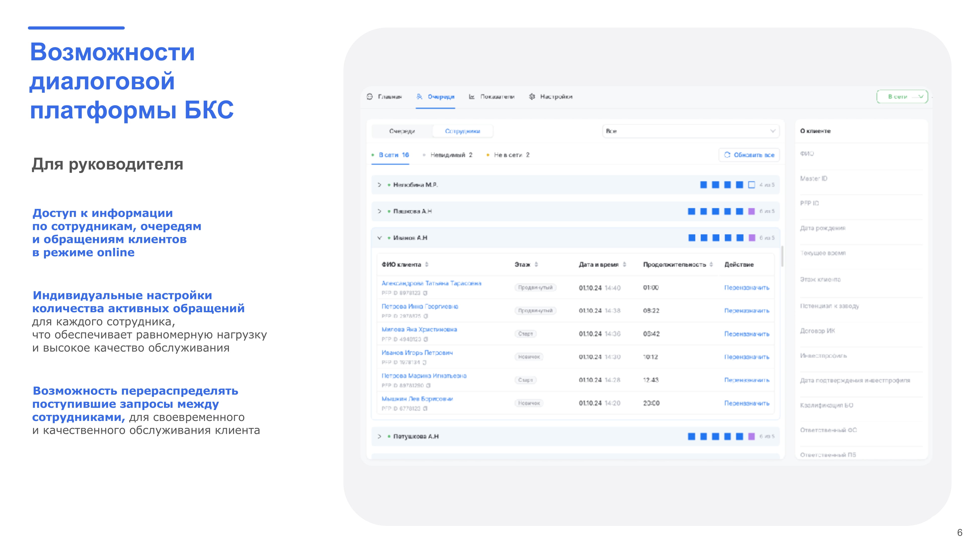Viewport: 980px width, 551px height.
Task: Click purple slot square in Иванов А.Н row
Action: click(752, 238)
